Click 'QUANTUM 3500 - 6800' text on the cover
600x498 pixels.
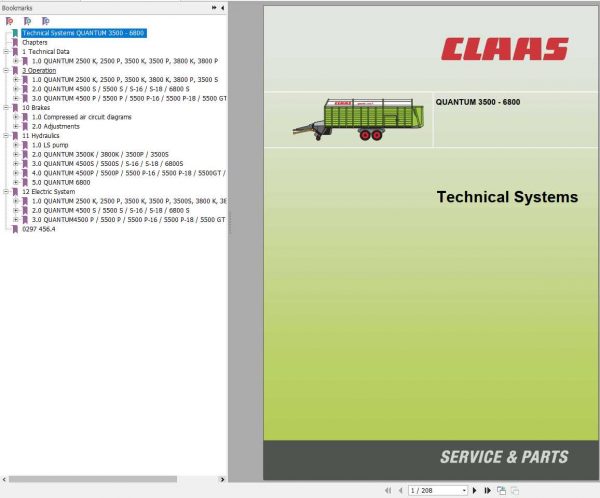pyautogui.click(x=478, y=102)
